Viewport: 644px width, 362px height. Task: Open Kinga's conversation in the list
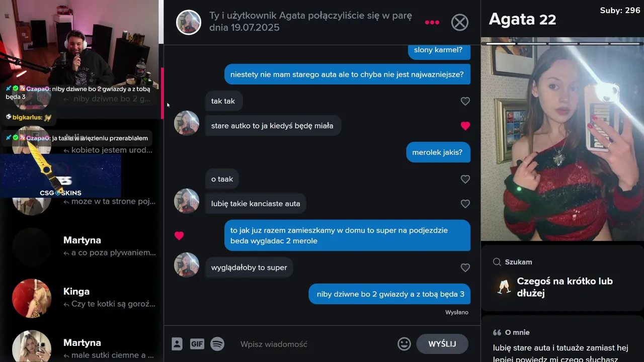(82, 298)
